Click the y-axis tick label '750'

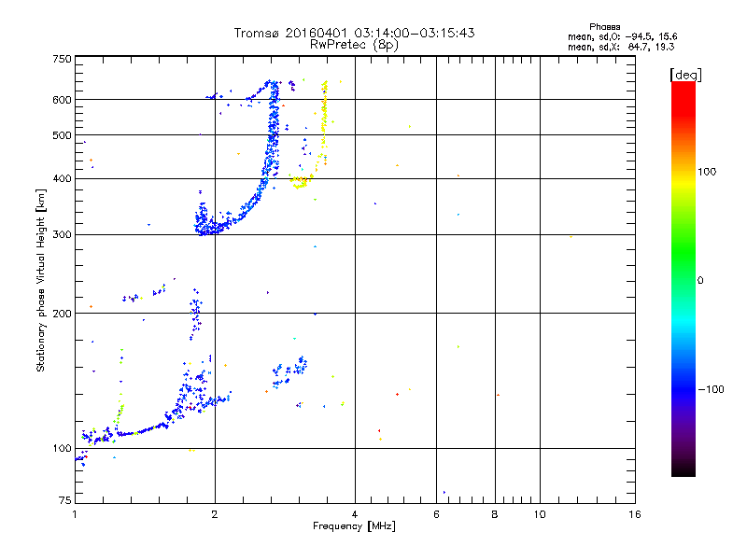62,59
